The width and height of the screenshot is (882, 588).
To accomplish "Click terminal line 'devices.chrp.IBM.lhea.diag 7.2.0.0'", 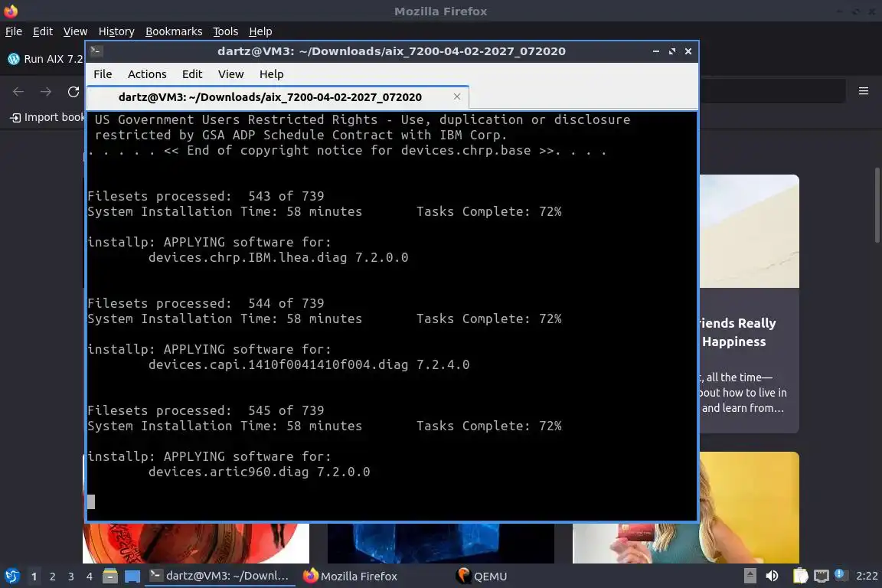I will [x=278, y=257].
